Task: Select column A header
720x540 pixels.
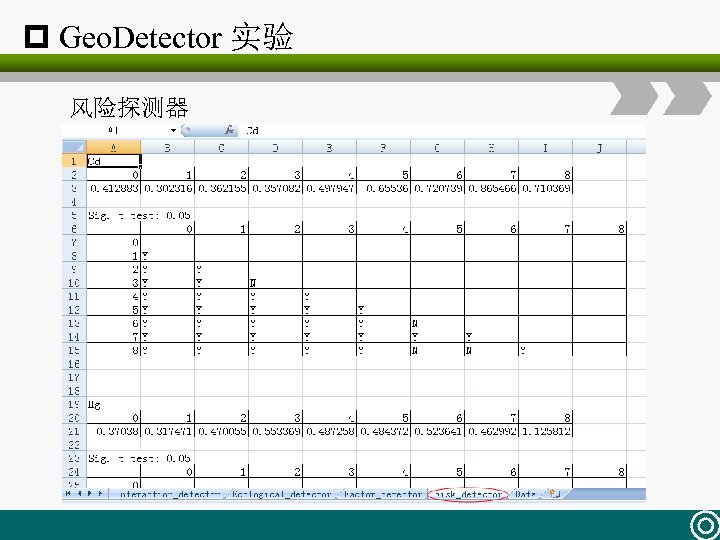Action: coord(114,147)
